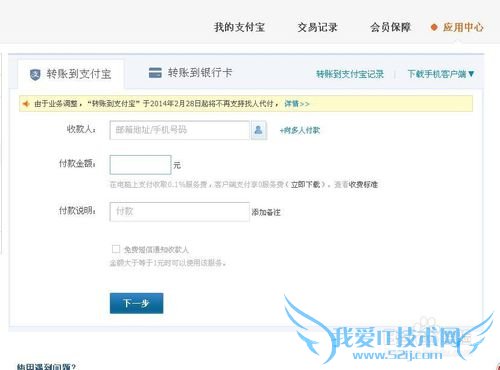The height and width of the screenshot is (370, 500).
Task: Click the 付款说明 input field
Action: pyautogui.click(x=179, y=212)
